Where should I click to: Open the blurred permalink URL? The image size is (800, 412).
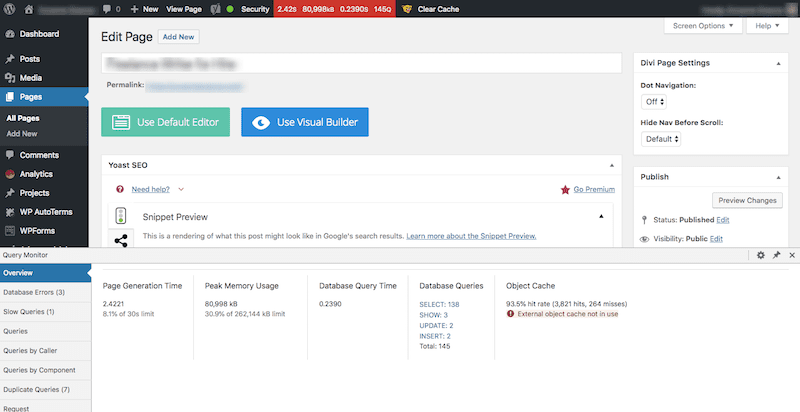[194, 87]
